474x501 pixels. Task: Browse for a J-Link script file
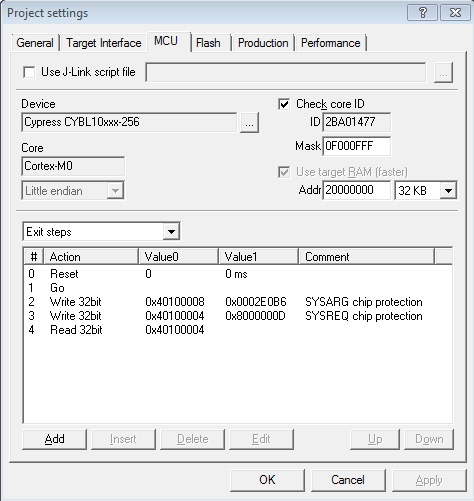443,72
